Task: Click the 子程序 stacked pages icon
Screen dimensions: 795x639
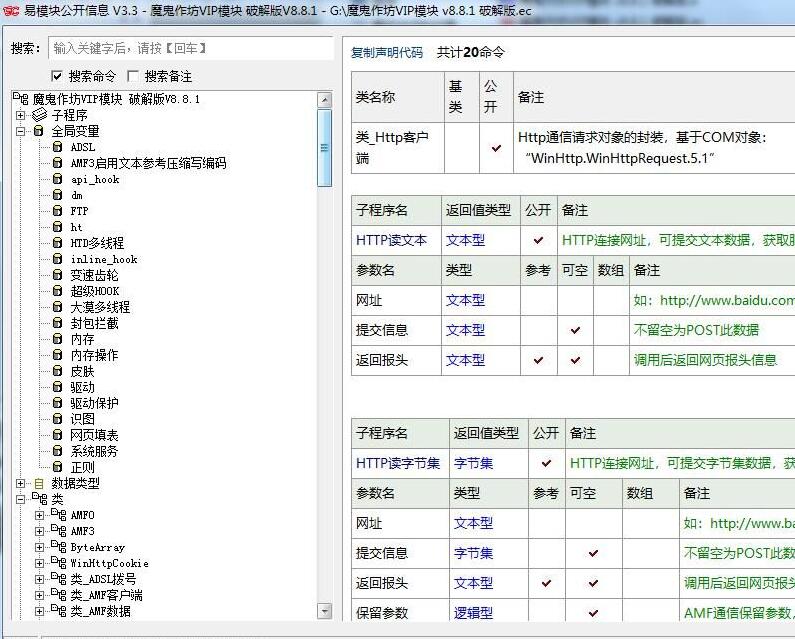Action: click(39, 115)
